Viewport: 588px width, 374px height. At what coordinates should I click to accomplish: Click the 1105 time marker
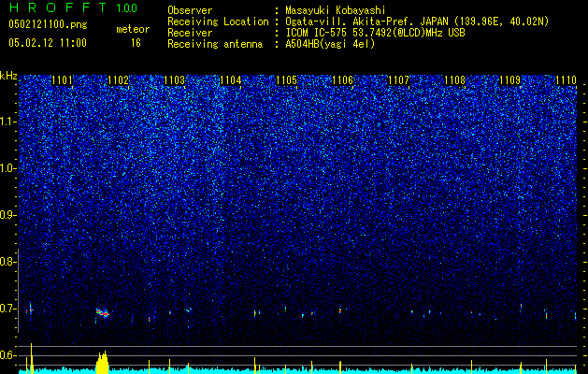286,80
